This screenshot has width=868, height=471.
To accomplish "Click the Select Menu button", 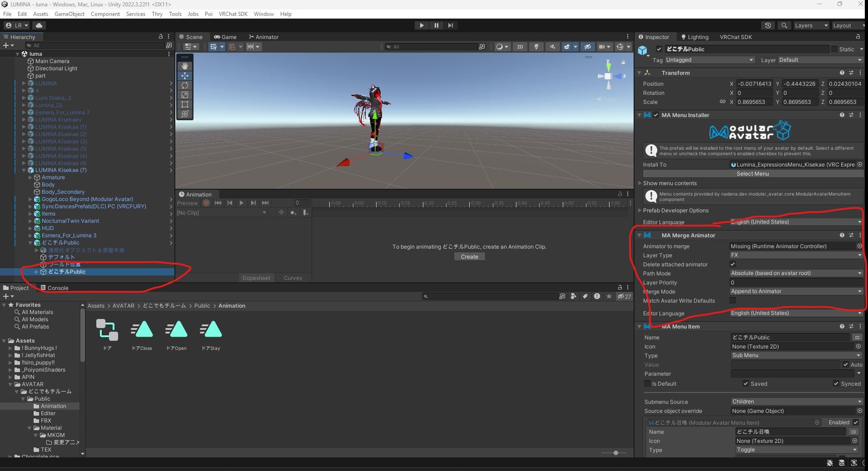I will (x=753, y=174).
